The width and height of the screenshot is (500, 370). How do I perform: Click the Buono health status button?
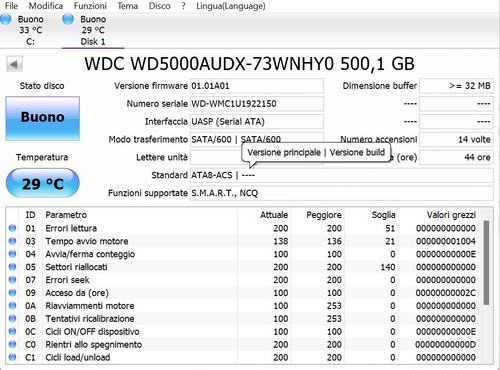pyautogui.click(x=42, y=118)
